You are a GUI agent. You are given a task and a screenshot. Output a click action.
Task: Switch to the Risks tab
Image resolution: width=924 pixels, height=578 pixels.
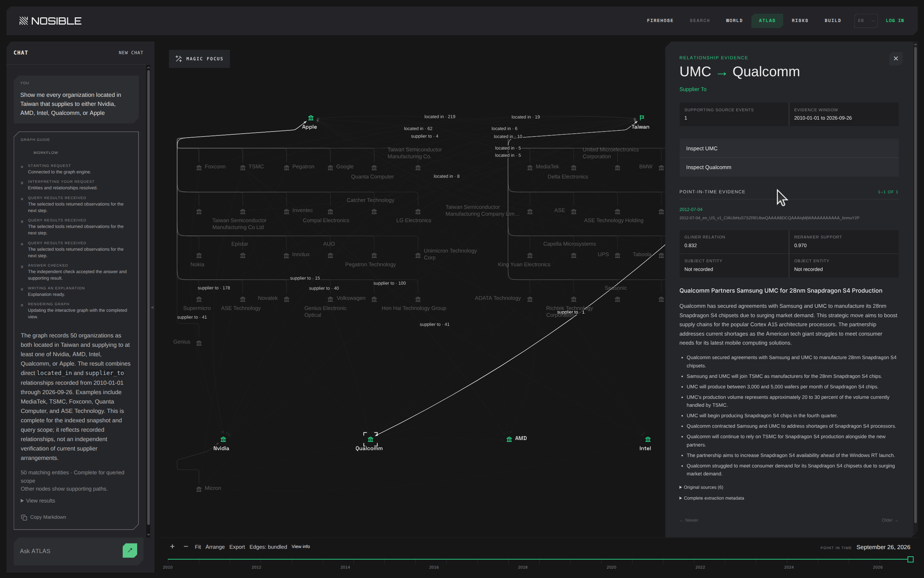800,21
